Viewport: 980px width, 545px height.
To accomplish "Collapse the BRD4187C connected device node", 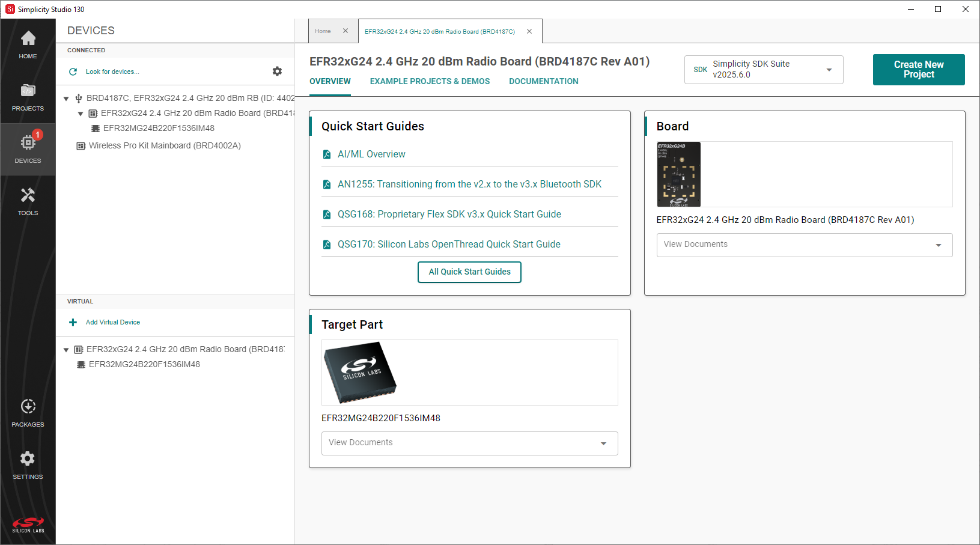I will [x=66, y=99].
